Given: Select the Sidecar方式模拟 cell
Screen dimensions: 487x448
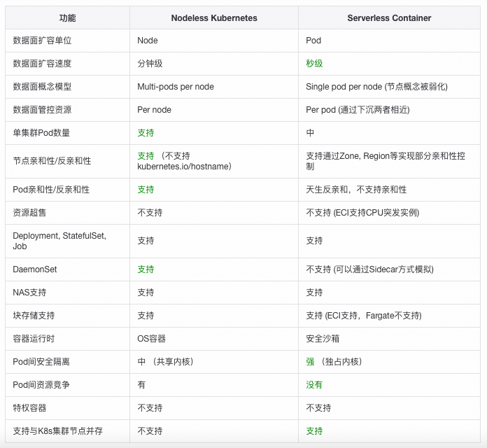Looking at the screenshot, I should pos(369,269).
